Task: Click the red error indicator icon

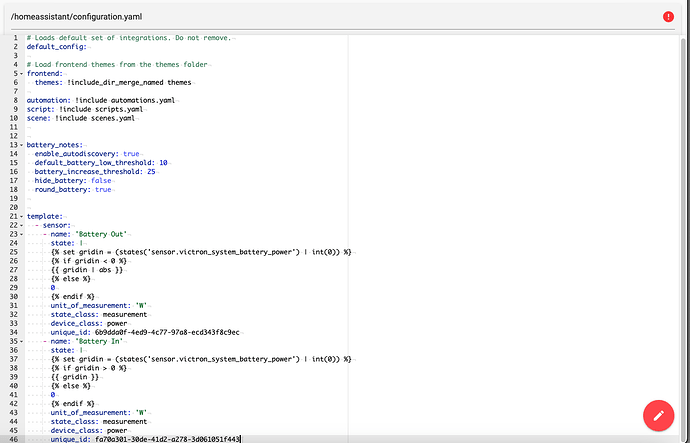Action: pyautogui.click(x=668, y=16)
